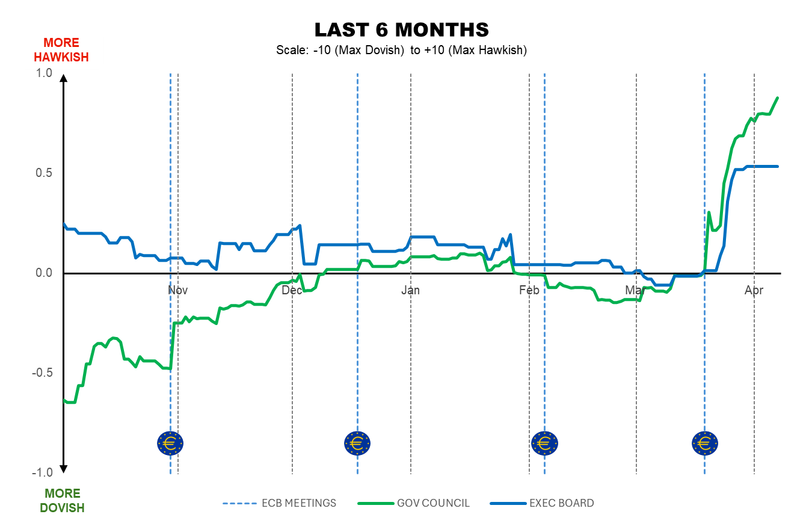Click the euro icon between Mar and Apr
This screenshot has height=523, width=812.
click(704, 444)
